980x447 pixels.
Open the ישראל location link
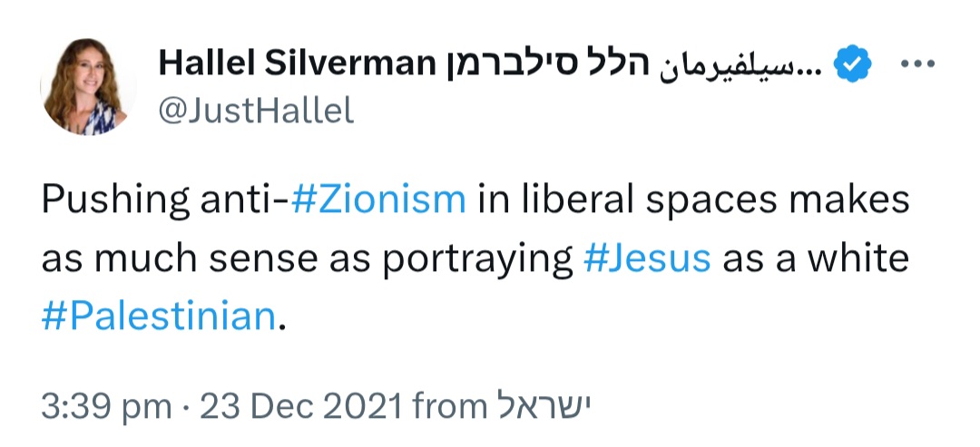[x=543, y=406]
